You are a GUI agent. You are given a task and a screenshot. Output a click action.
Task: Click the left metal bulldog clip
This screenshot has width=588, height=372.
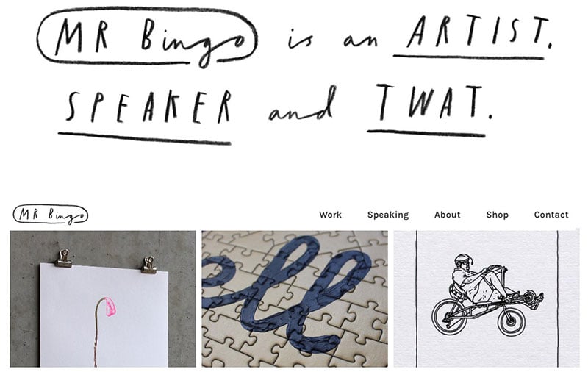click(x=64, y=258)
